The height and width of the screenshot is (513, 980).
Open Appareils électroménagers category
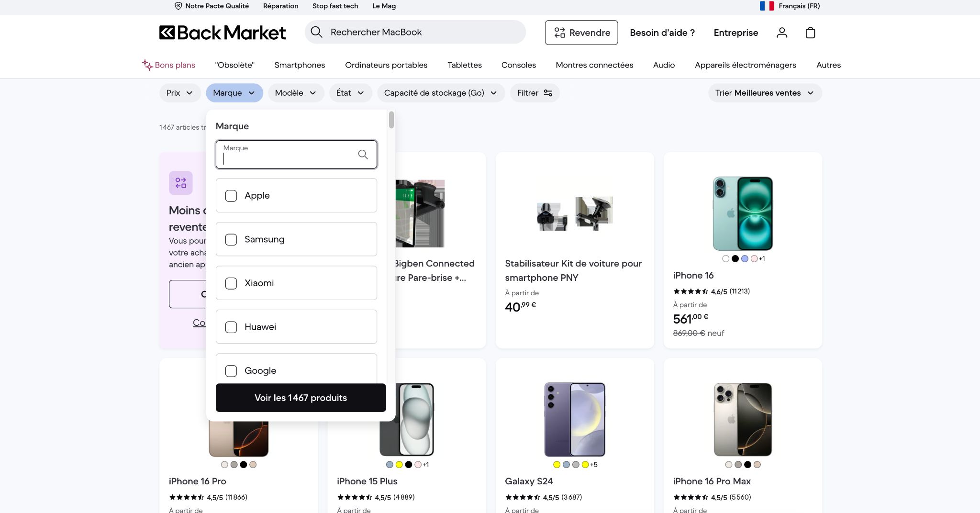746,65
